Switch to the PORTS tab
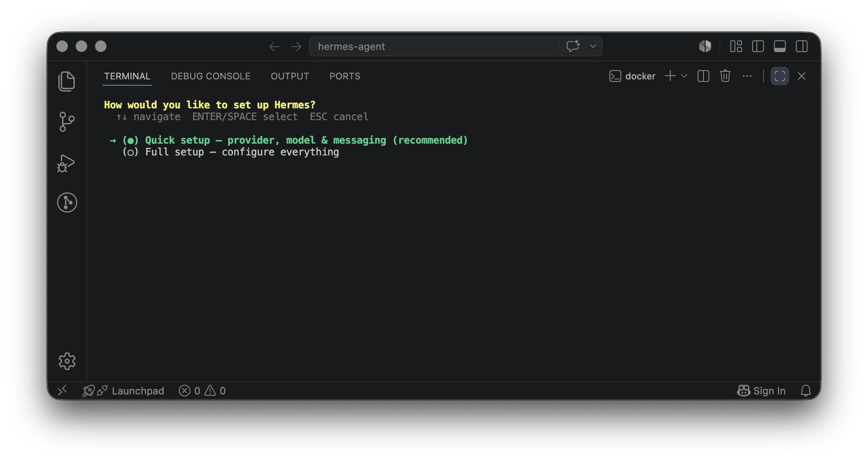 pyautogui.click(x=345, y=76)
